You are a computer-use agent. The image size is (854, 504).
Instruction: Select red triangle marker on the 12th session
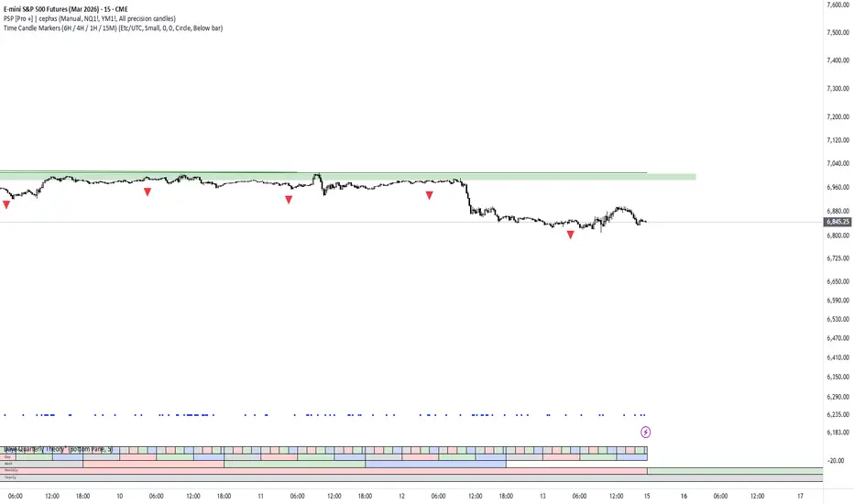click(x=429, y=195)
